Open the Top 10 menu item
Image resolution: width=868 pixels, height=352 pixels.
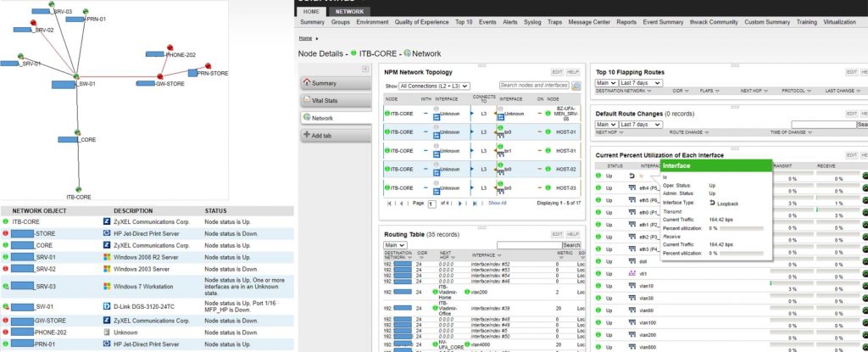click(464, 22)
